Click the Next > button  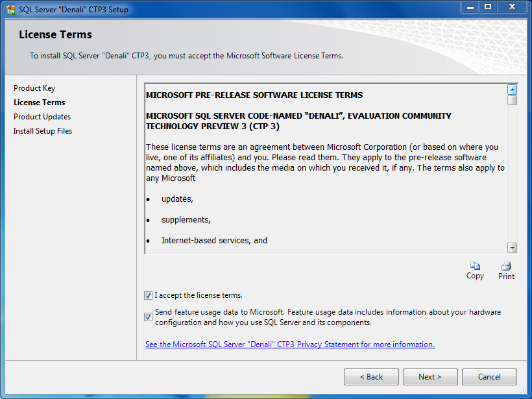tap(430, 377)
